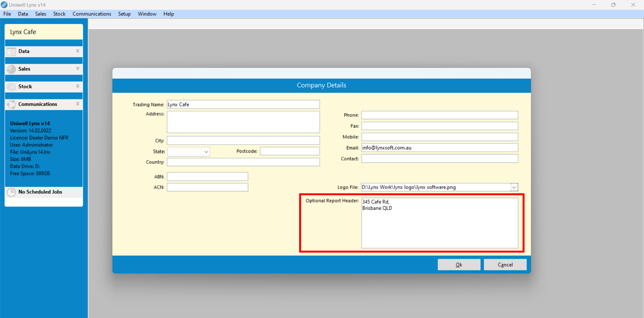Click the Uniwell Lynx app icon in title bar
This screenshot has width=644, height=318.
point(4,5)
